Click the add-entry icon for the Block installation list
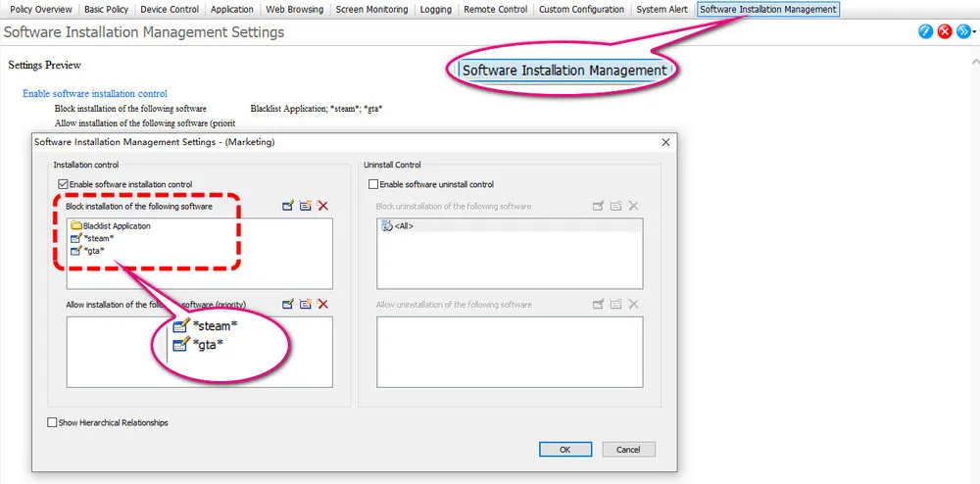The height and width of the screenshot is (484, 980). pyautogui.click(x=287, y=206)
